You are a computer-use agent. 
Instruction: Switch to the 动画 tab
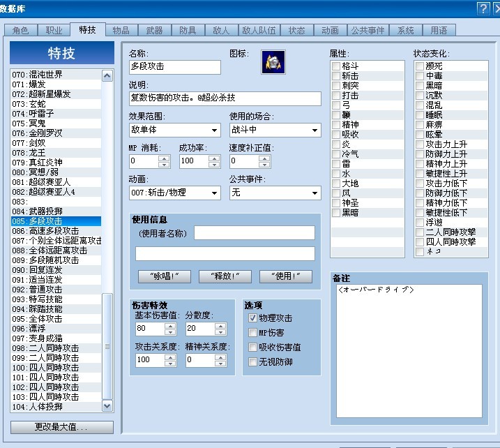pos(330,30)
